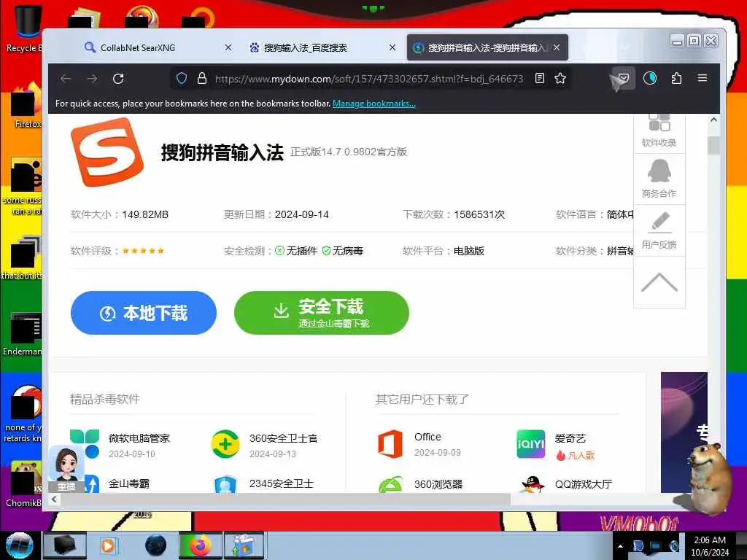Open the 360安全卫士 link
The height and width of the screenshot is (560, 747).
tap(284, 438)
